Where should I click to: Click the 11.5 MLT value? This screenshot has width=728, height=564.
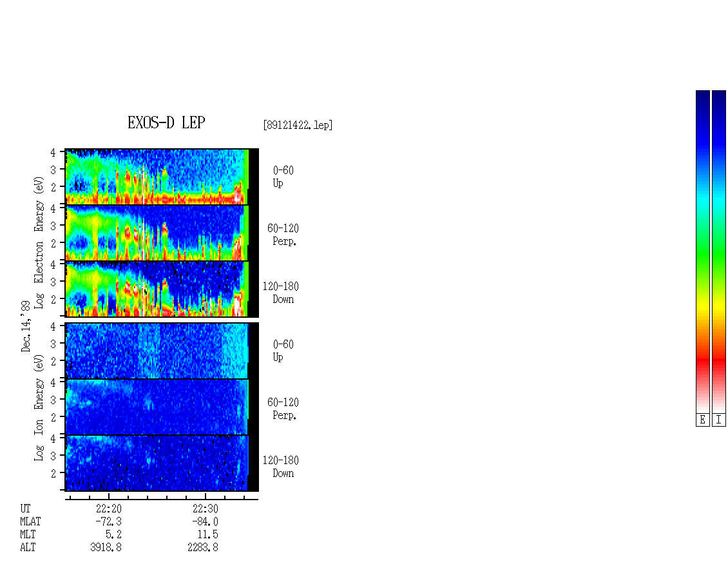pyautogui.click(x=207, y=535)
